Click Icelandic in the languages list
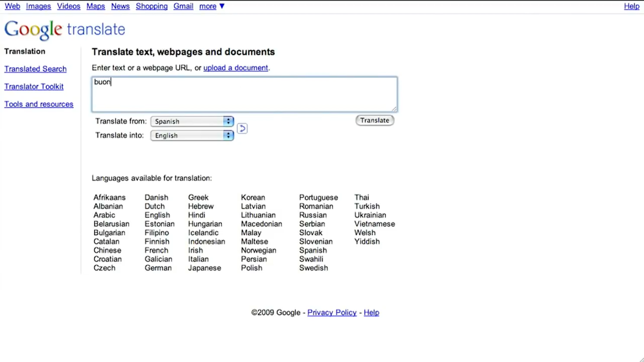644x362 pixels. 203,233
